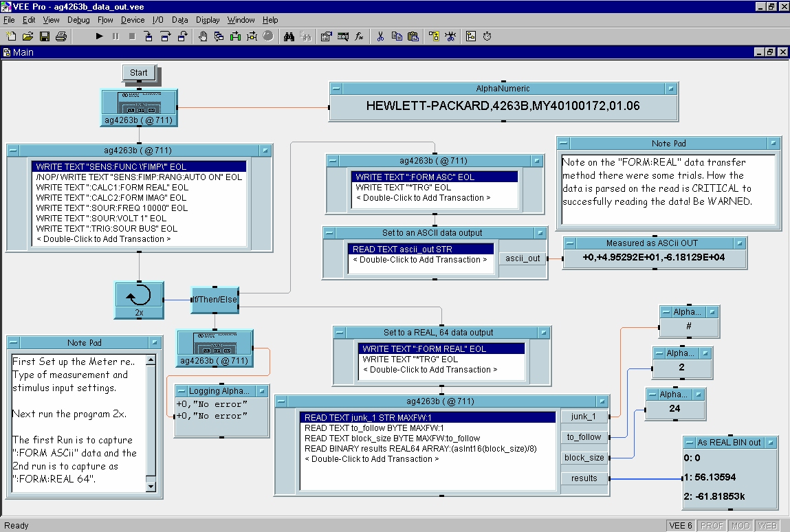The height and width of the screenshot is (532, 790).
Task: Iconize the Set to an ASCII data output object
Action: tap(539, 233)
